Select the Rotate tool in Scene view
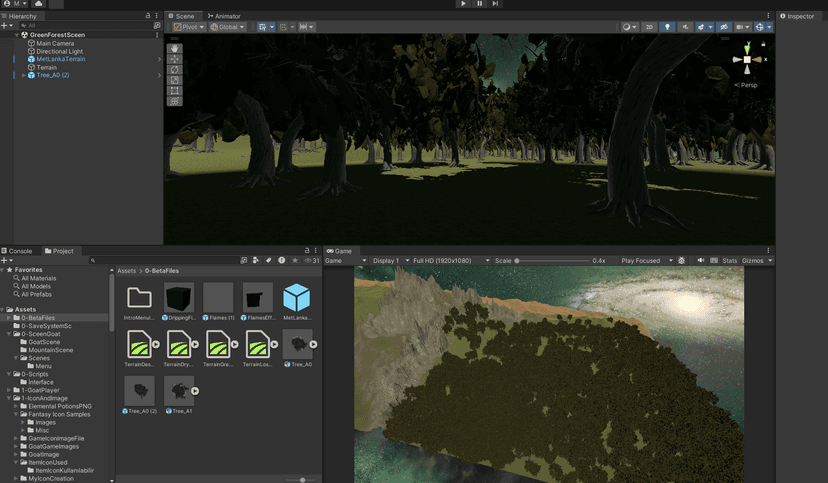The image size is (828, 483). tap(175, 70)
